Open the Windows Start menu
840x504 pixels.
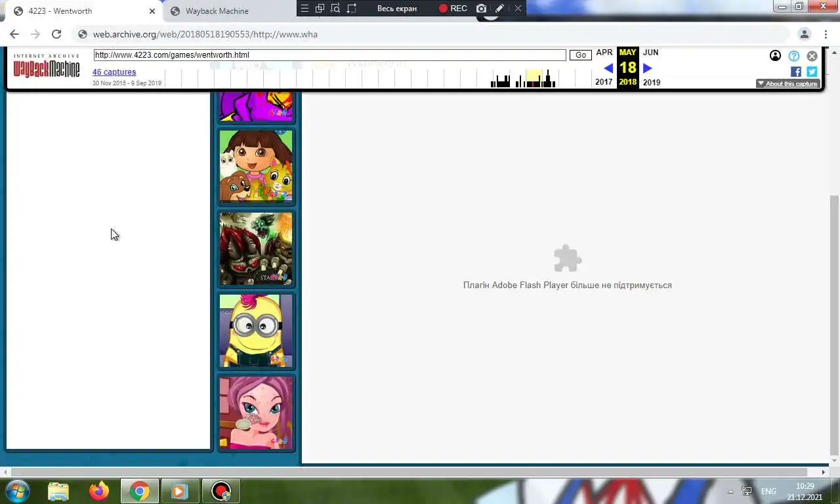[18, 491]
